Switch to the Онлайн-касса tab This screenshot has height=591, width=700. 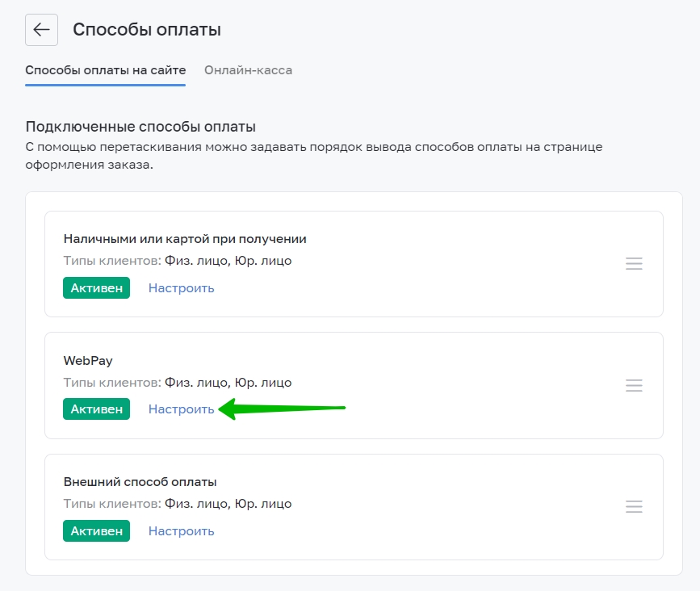pyautogui.click(x=248, y=70)
